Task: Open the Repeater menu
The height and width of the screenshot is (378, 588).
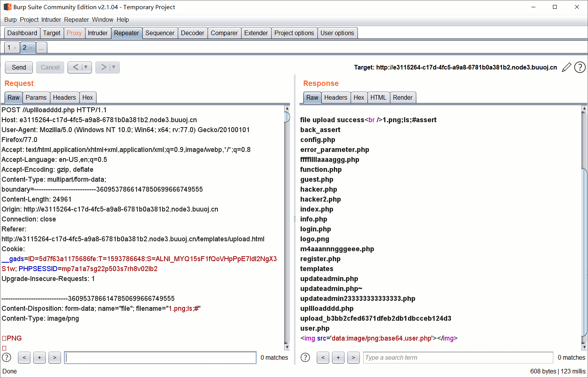Action: coord(76,20)
